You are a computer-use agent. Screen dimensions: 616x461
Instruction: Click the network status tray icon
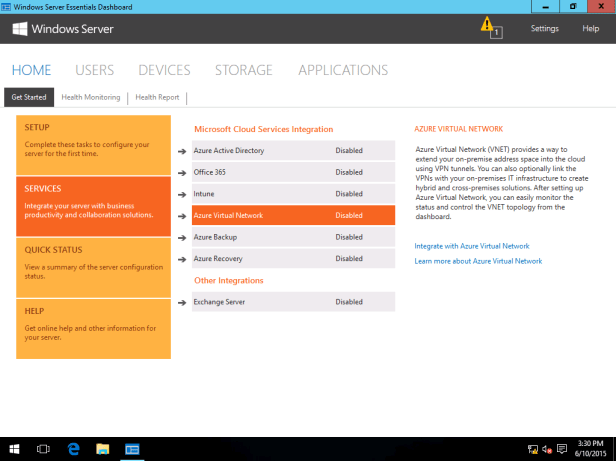[x=532, y=450]
